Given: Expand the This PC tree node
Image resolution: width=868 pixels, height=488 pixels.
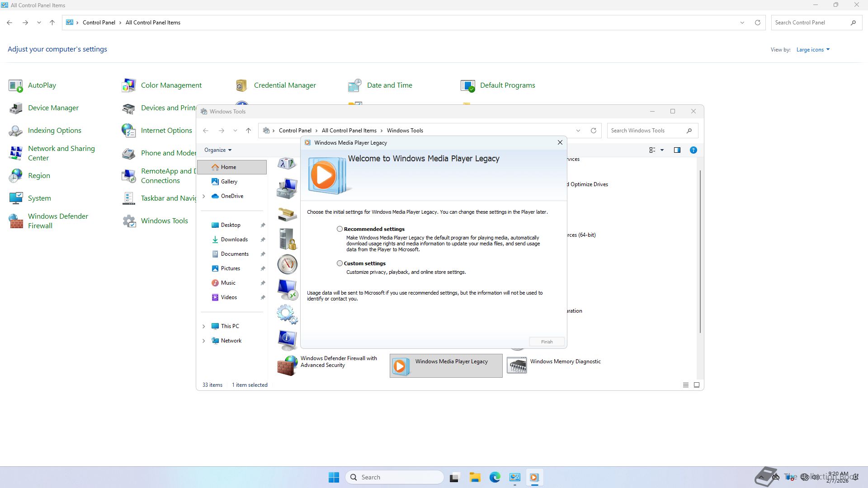Looking at the screenshot, I should pos(203,326).
